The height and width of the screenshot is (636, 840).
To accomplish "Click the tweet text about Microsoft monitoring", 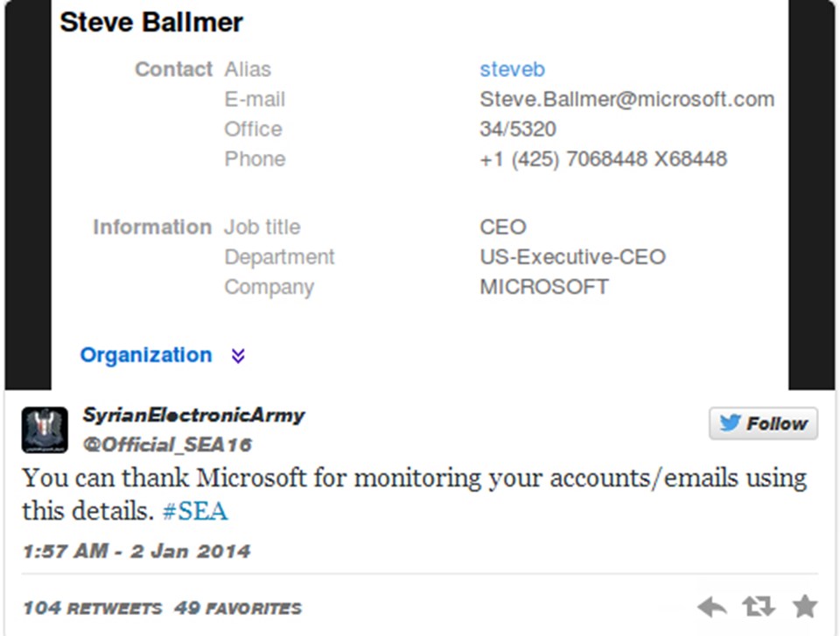I will pos(414,494).
